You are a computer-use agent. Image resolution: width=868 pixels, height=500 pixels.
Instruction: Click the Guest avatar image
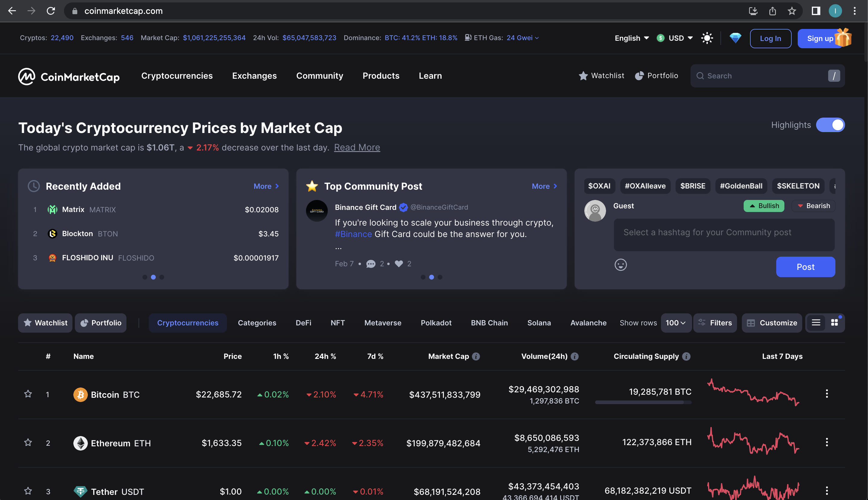595,210
